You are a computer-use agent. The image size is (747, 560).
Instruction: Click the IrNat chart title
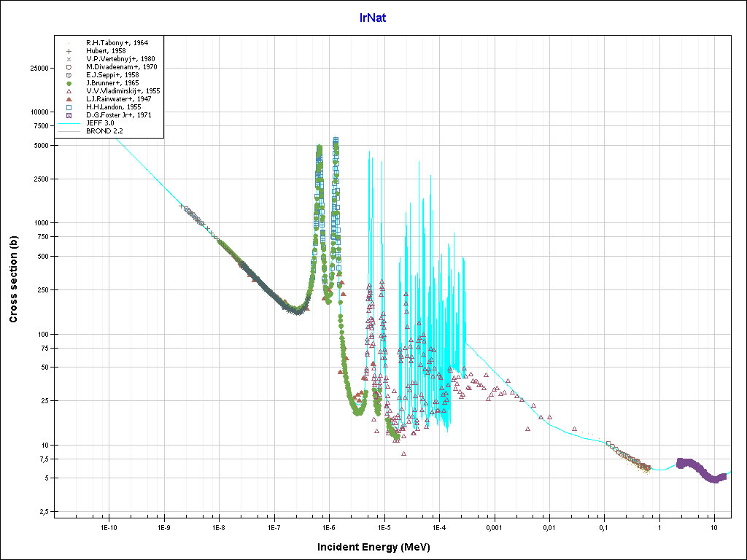click(x=373, y=17)
